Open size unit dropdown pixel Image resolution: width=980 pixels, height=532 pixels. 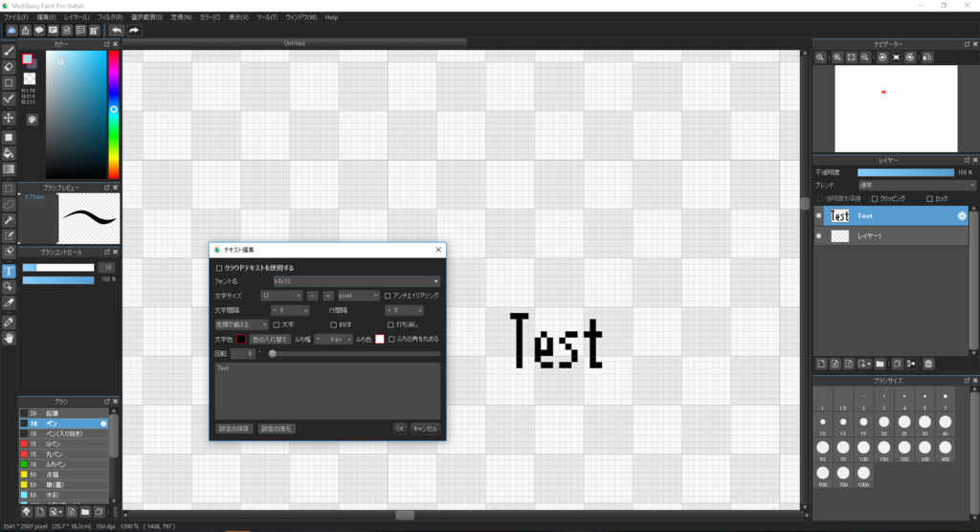(358, 296)
